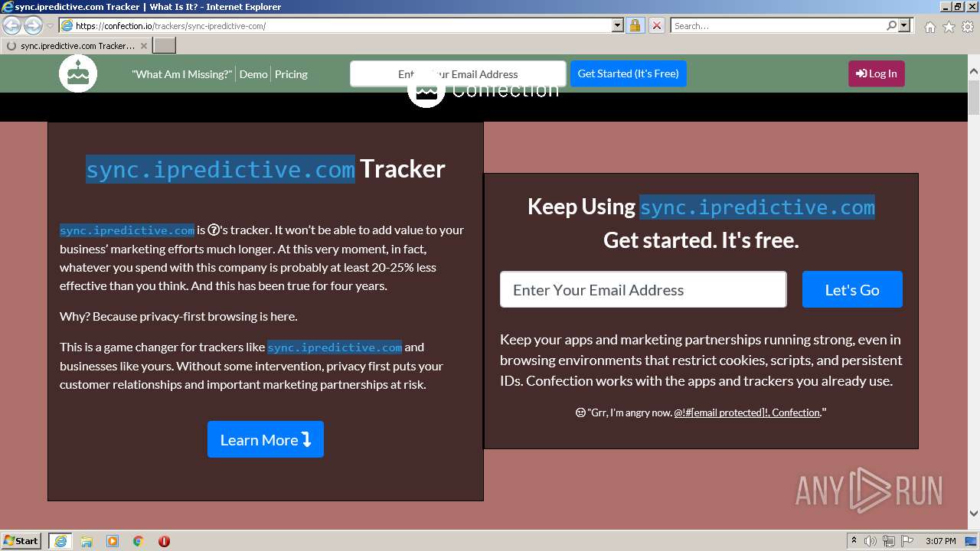Open "What Am I Missing?" nav link

[x=181, y=74]
